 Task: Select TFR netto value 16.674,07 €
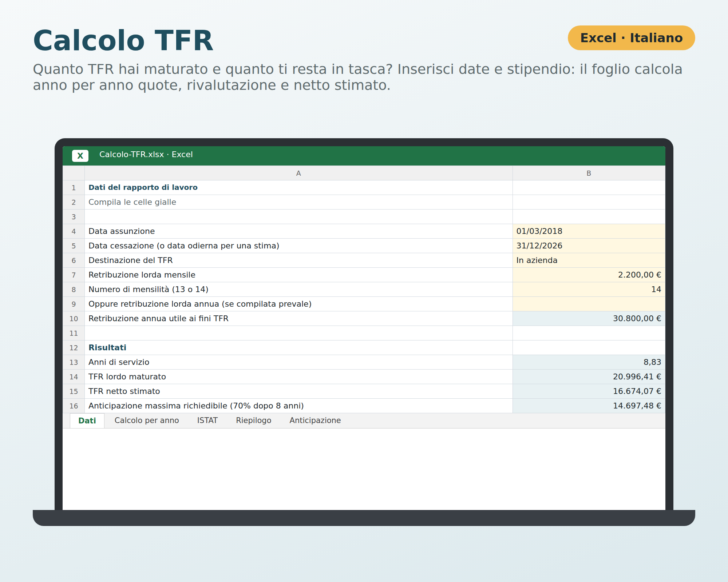point(589,391)
